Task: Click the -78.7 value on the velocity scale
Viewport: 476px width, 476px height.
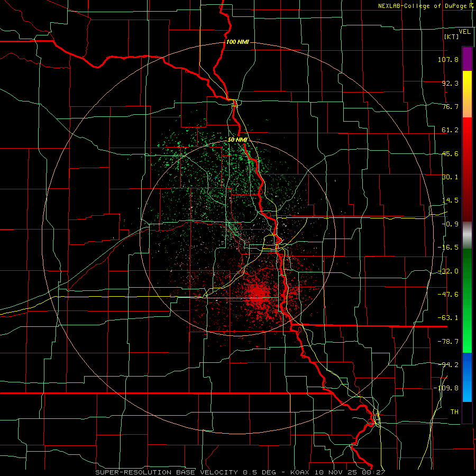Action: coord(448,342)
